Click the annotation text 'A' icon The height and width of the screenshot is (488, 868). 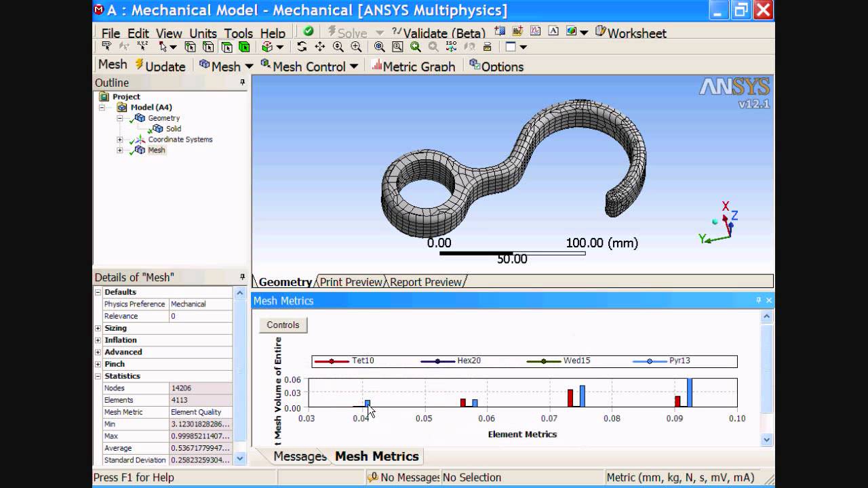click(x=553, y=31)
